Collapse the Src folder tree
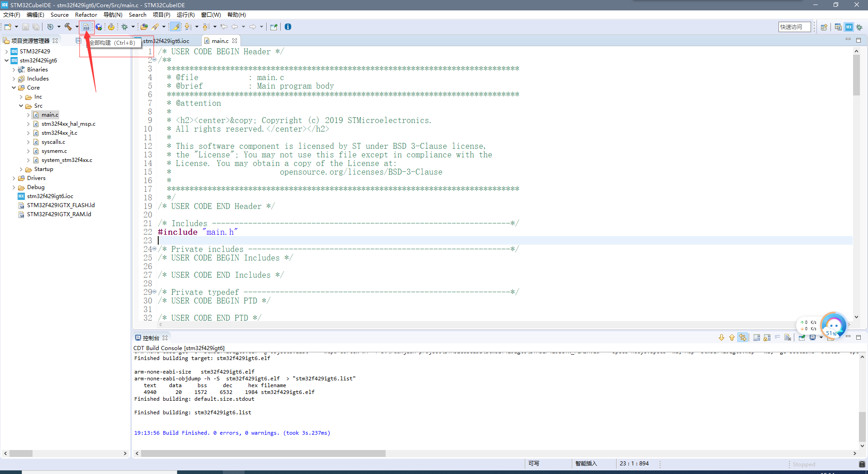868x474 pixels. pyautogui.click(x=21, y=106)
